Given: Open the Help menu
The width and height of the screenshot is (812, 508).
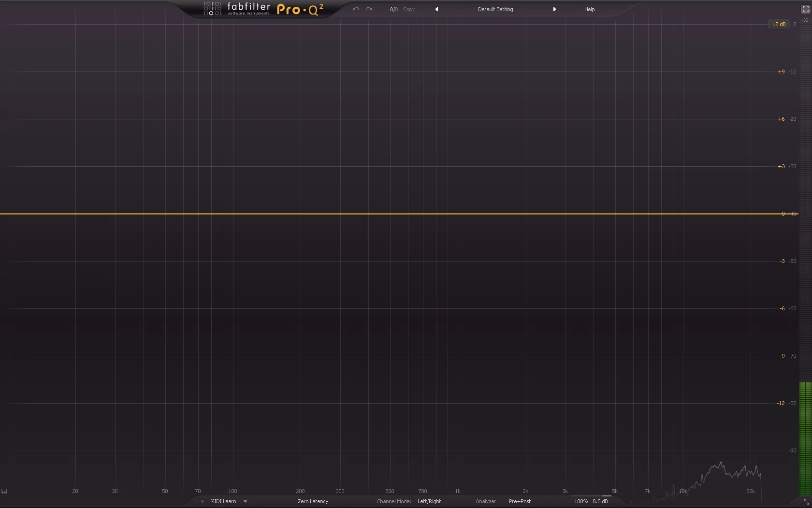Looking at the screenshot, I should (589, 9).
